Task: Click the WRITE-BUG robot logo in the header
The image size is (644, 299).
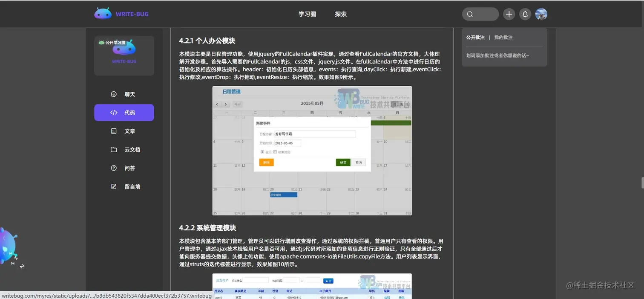Action: (x=121, y=14)
